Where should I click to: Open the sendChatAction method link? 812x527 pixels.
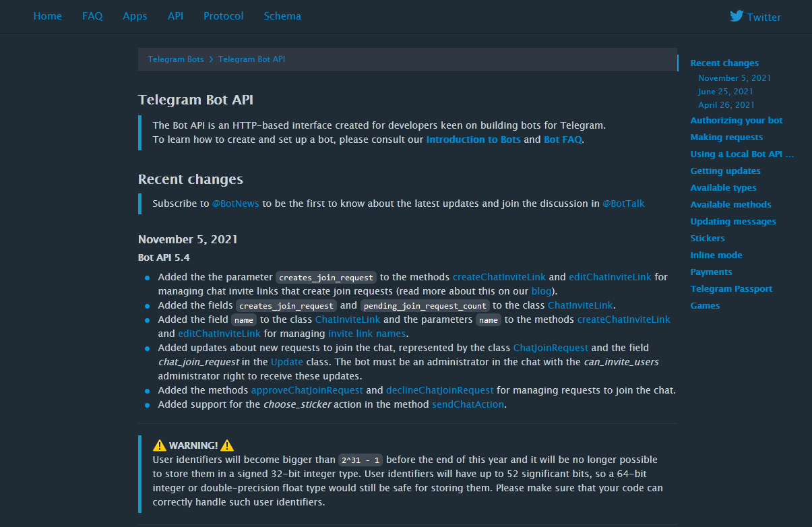(468, 404)
